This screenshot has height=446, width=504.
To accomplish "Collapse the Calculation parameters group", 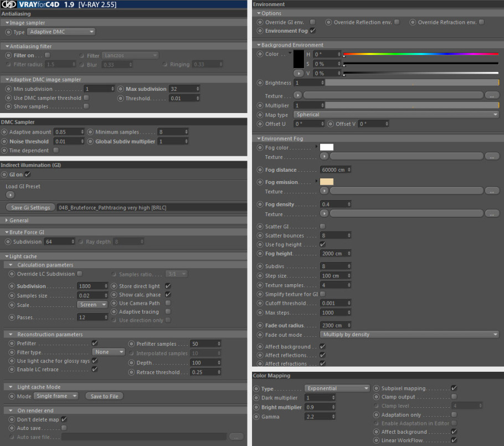I will coord(11,265).
